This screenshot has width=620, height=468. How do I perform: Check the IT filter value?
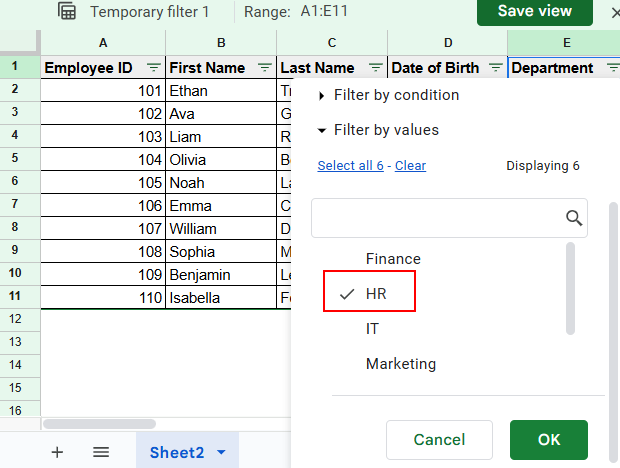pyautogui.click(x=372, y=329)
